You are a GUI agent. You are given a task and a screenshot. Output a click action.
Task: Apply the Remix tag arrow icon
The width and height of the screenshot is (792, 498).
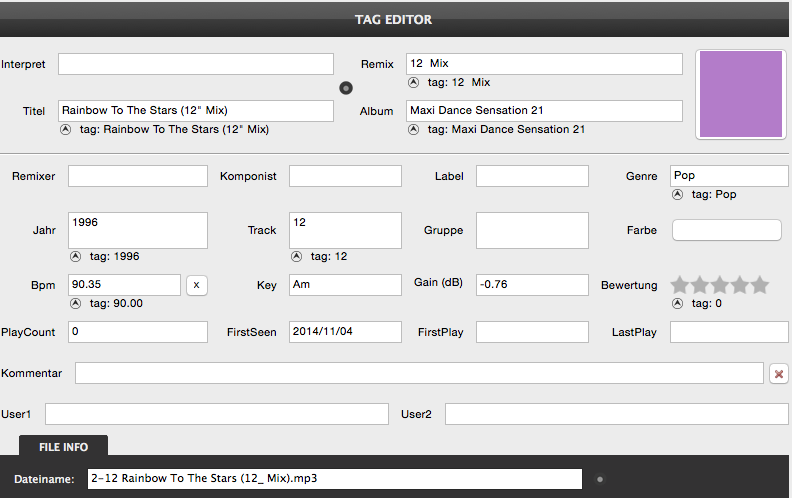tap(413, 82)
